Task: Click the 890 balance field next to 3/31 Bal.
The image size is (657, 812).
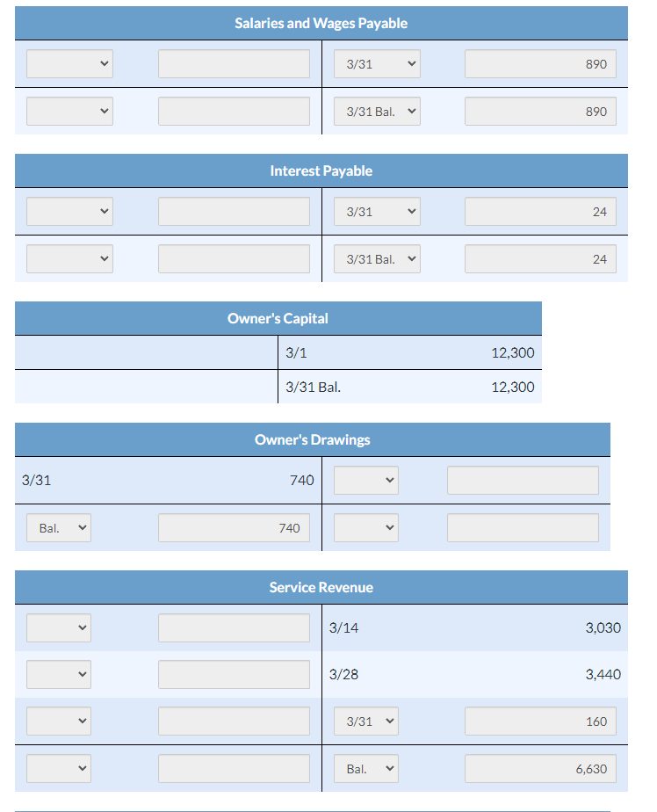Action: pyautogui.click(x=540, y=112)
